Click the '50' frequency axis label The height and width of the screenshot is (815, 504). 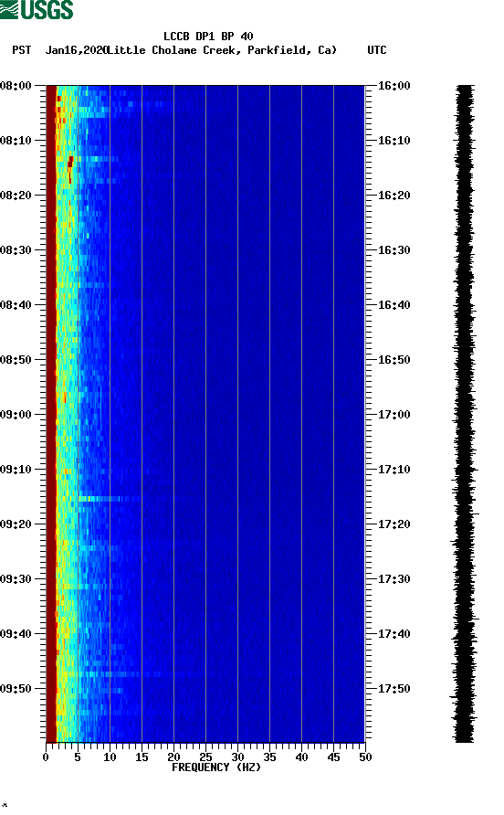pos(365,757)
